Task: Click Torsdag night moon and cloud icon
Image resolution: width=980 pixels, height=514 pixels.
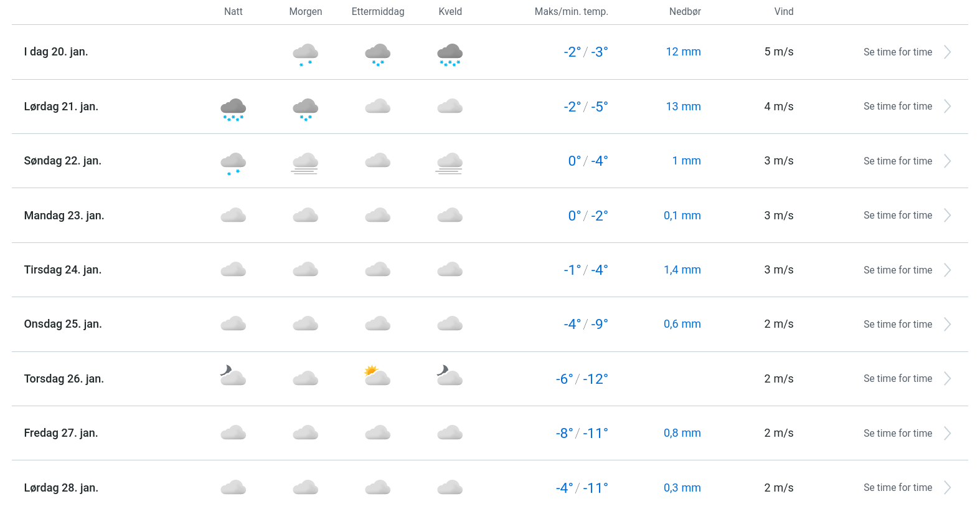Action: click(233, 376)
